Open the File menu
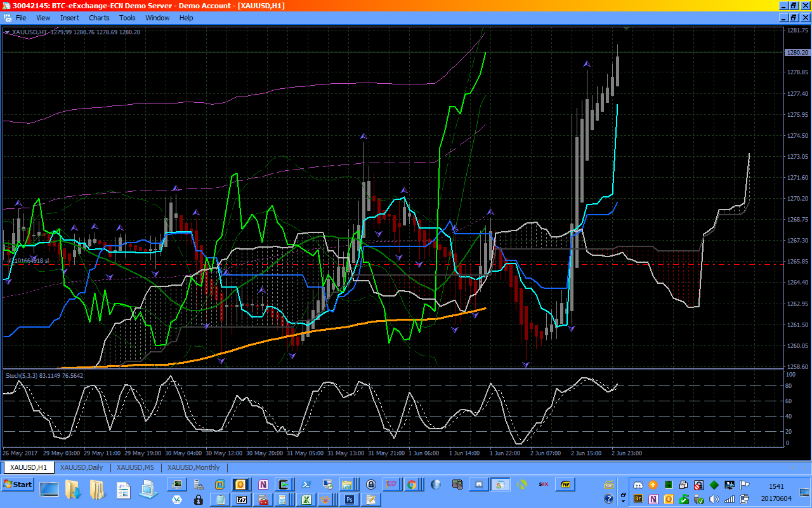This screenshot has width=812, height=508. (21, 18)
